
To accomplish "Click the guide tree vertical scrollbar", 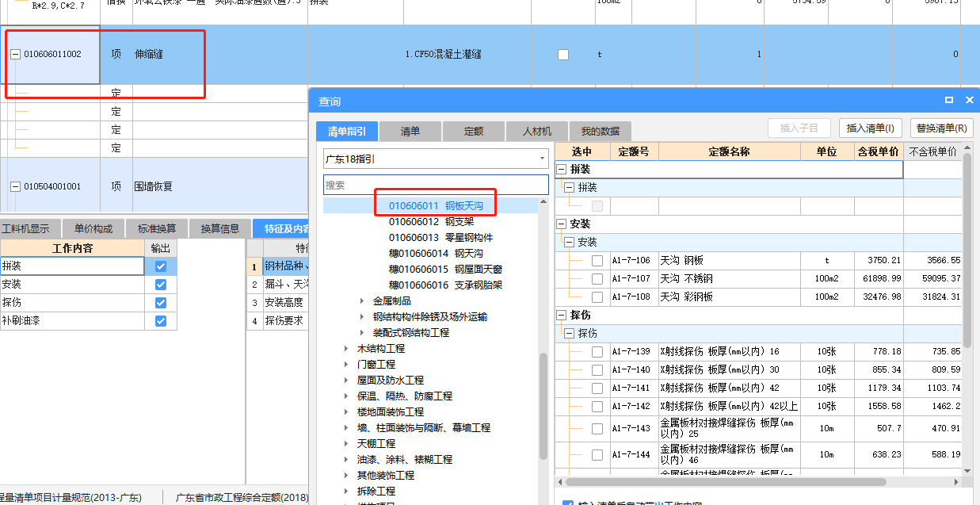I will tap(543, 406).
